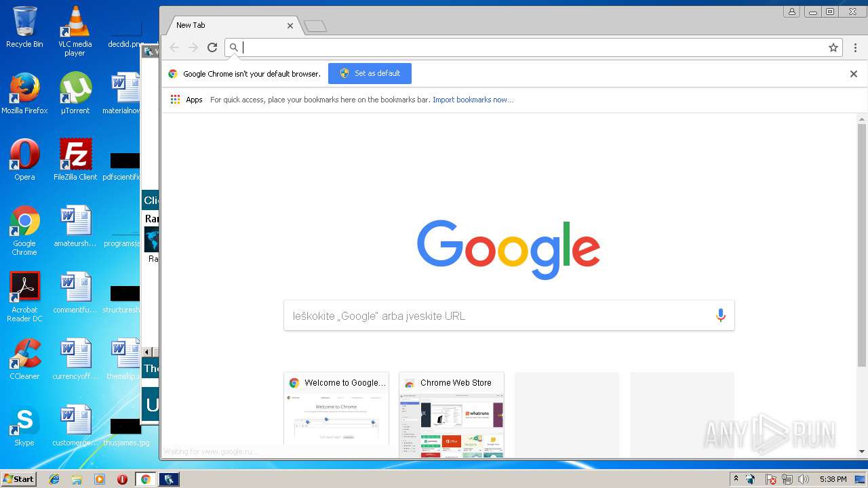Close the New Tab tab

click(290, 26)
